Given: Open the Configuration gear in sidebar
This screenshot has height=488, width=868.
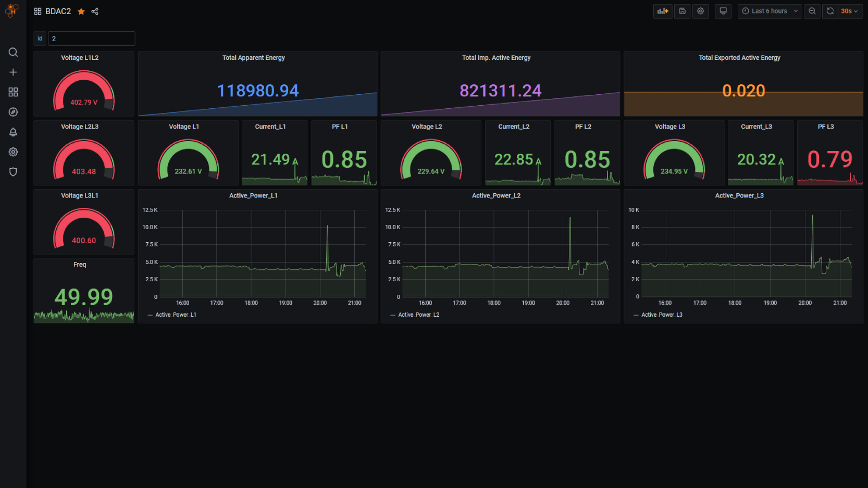Looking at the screenshot, I should [x=13, y=152].
